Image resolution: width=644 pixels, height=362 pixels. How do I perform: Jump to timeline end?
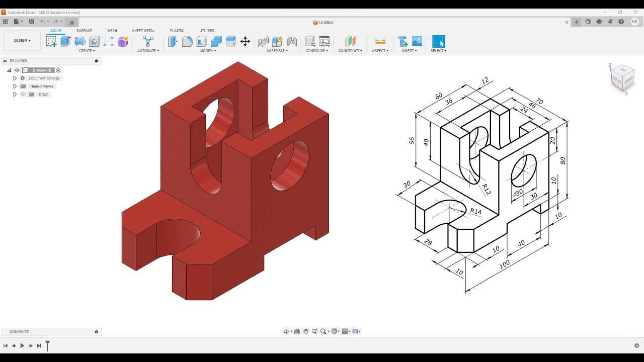(x=39, y=345)
